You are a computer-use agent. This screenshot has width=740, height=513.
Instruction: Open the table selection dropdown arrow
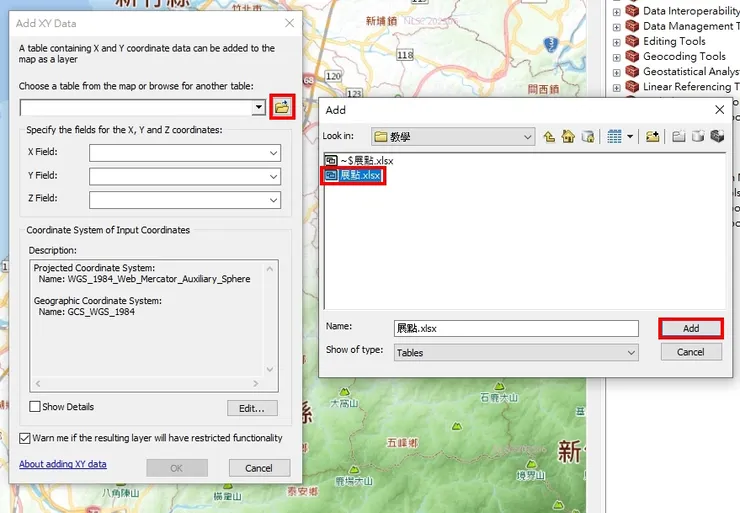[x=258, y=107]
